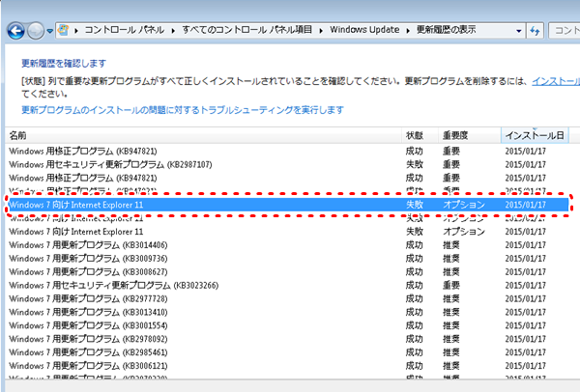The image size is (580, 392).
Task: Click the Control Panel search box
Action: coord(565,30)
